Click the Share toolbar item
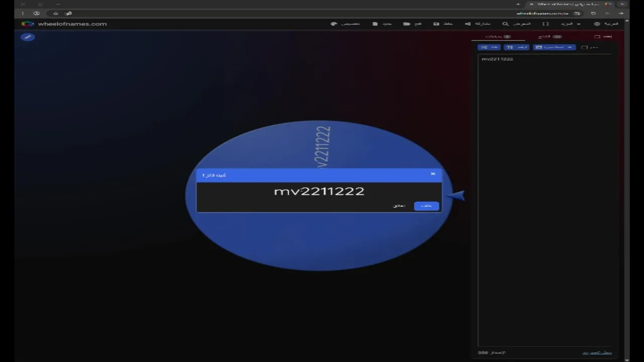Screen dimensions: 644x362 (x=477, y=24)
